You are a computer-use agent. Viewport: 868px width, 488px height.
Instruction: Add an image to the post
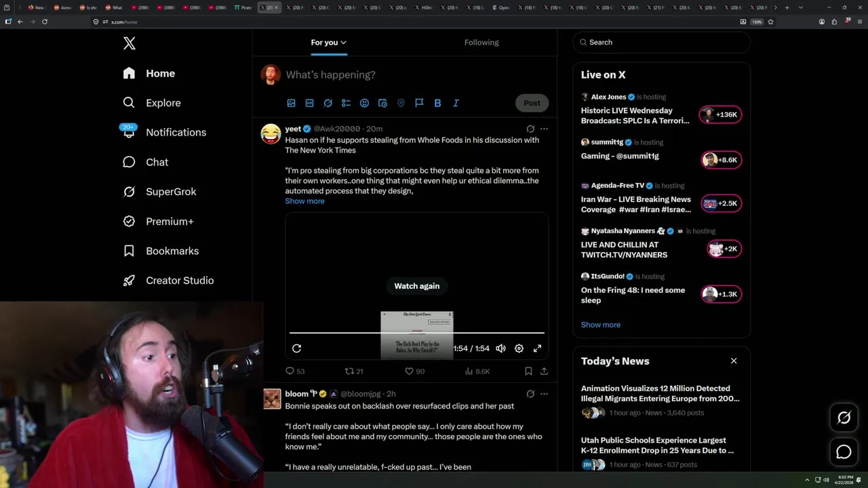pyautogui.click(x=291, y=103)
